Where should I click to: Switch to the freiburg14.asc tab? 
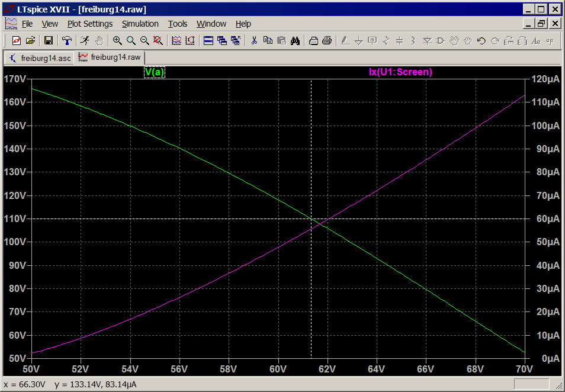(39, 58)
